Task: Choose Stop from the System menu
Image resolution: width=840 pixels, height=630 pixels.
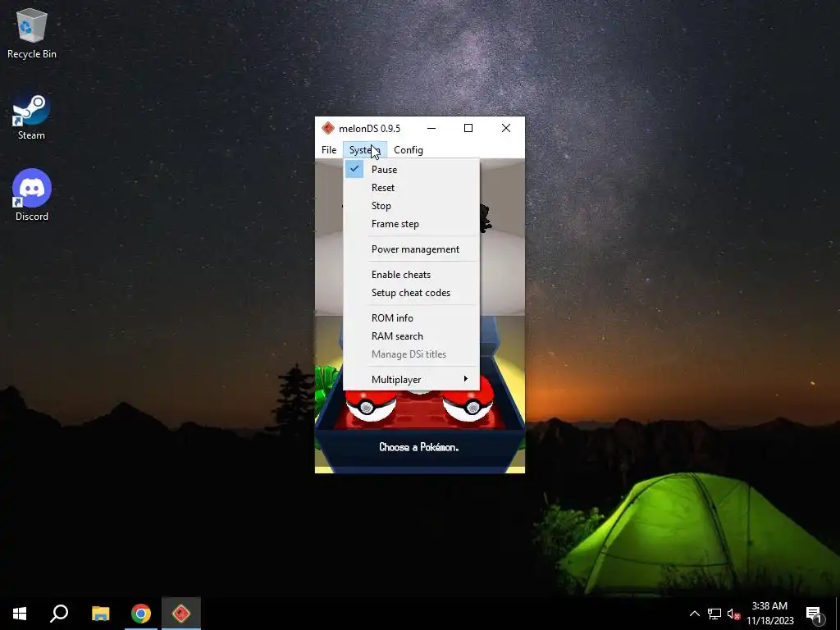Action: 411,206
